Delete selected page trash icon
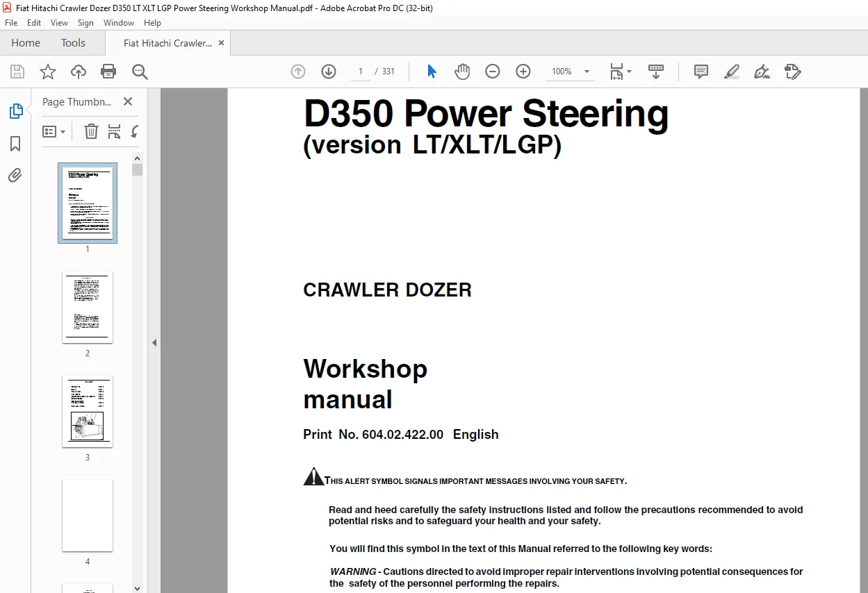Viewport: 868px width, 593px height. [91, 131]
